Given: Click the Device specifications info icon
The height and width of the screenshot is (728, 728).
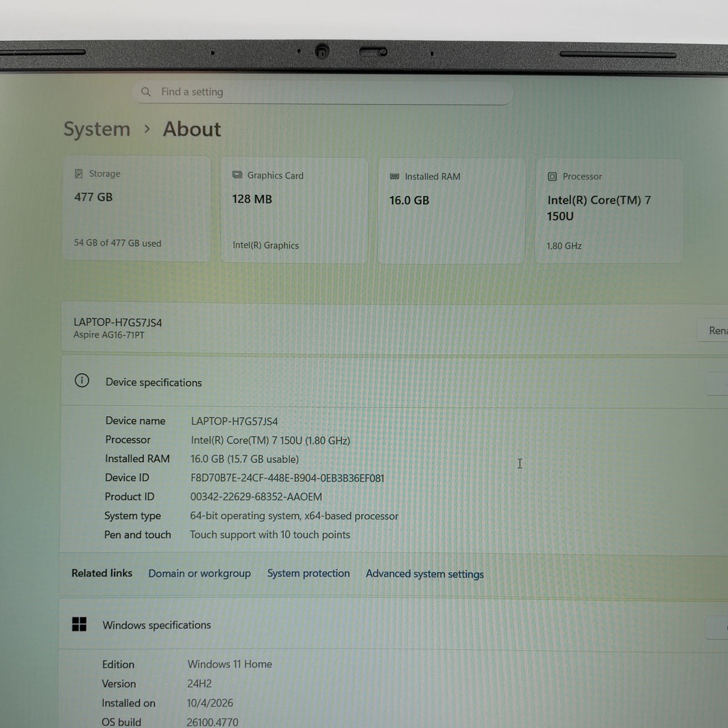Looking at the screenshot, I should coord(82,380).
